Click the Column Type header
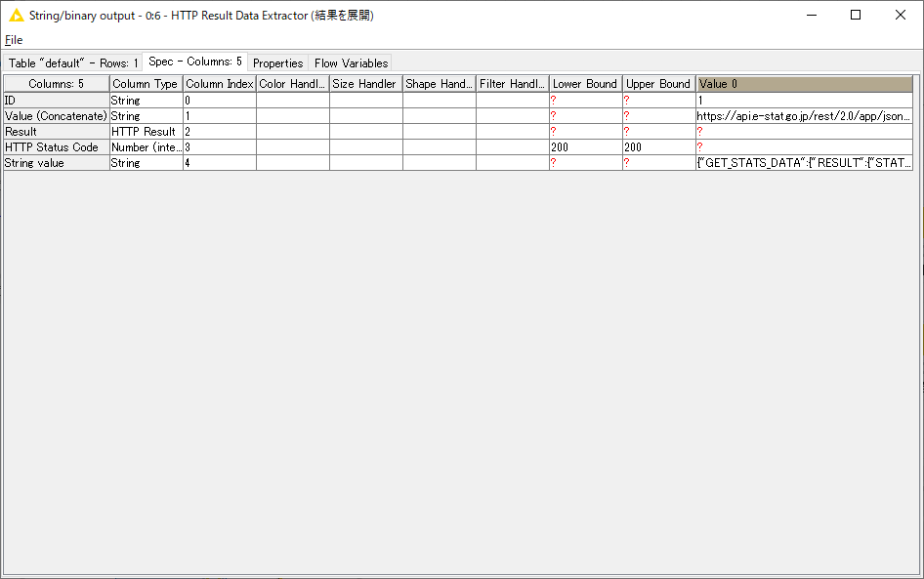924x579 pixels. coord(146,84)
